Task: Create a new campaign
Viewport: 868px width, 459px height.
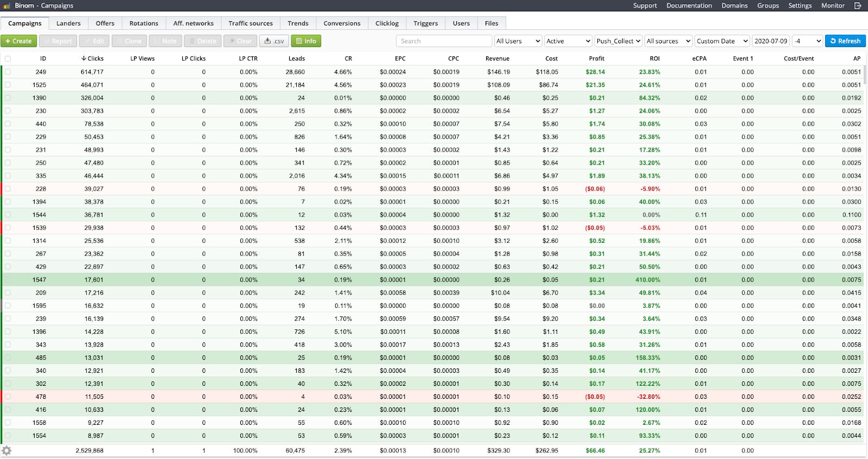Action: click(x=18, y=41)
